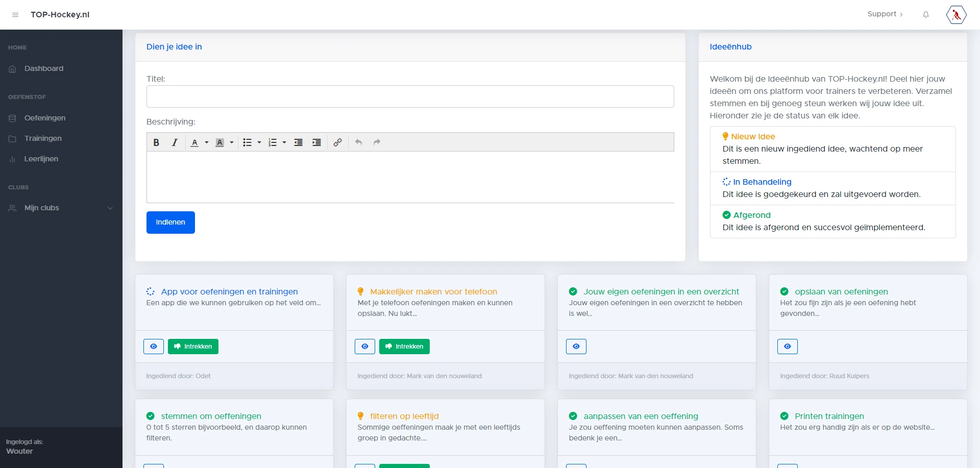Click the decrease indent icon
Viewport: 980px width, 468px height.
coord(299,142)
